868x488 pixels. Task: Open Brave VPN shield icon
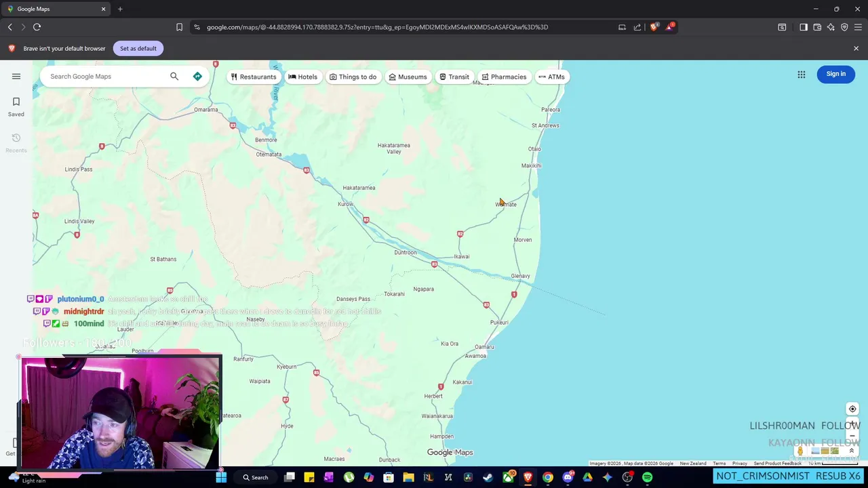coord(844,27)
